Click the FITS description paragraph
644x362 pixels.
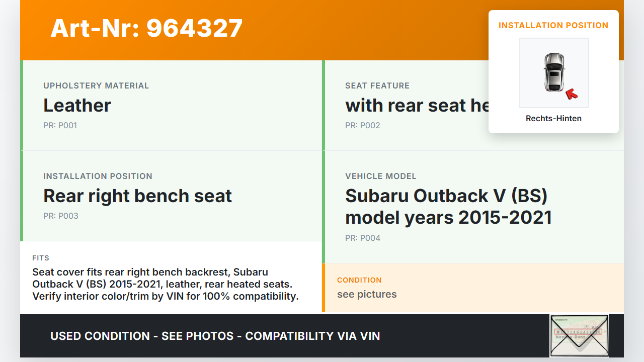click(x=165, y=284)
